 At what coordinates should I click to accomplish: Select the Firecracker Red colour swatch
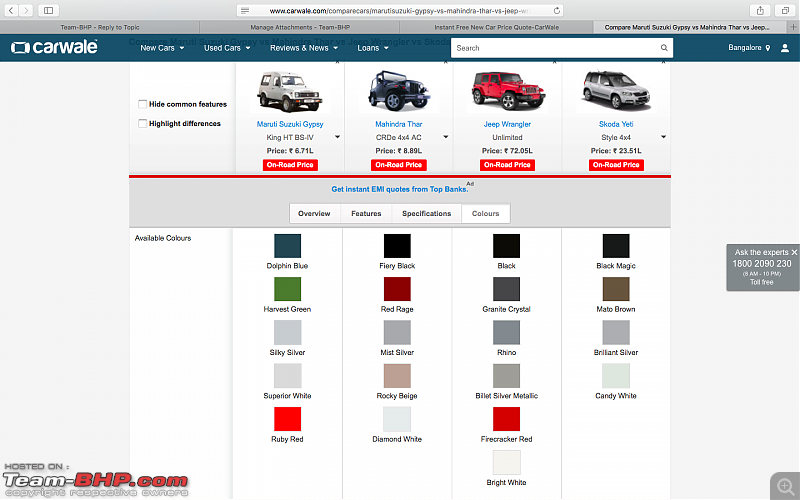[x=507, y=419]
